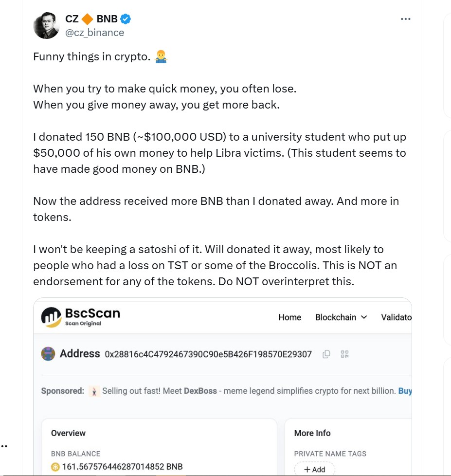Copy the wallet address with the copy icon
Screen dimensions: 451x476
(x=326, y=354)
